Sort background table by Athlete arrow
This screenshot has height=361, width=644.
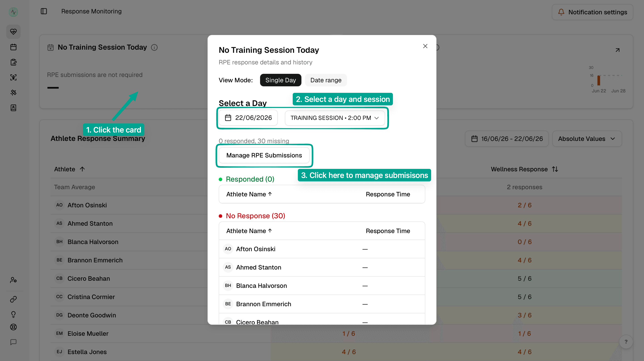[82, 169]
